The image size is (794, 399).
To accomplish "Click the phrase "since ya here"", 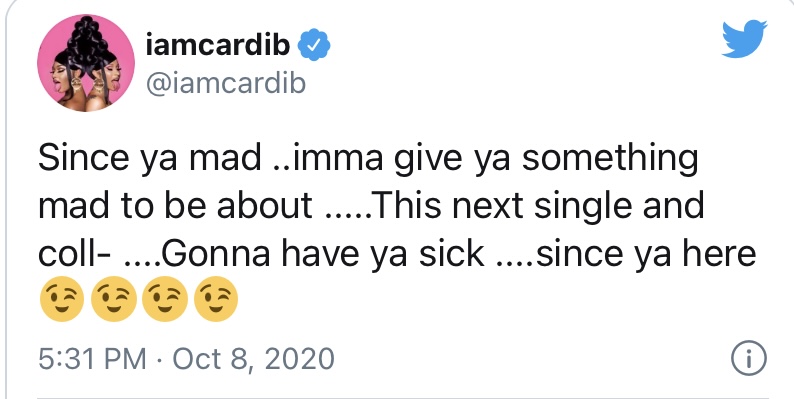I will (646, 256).
